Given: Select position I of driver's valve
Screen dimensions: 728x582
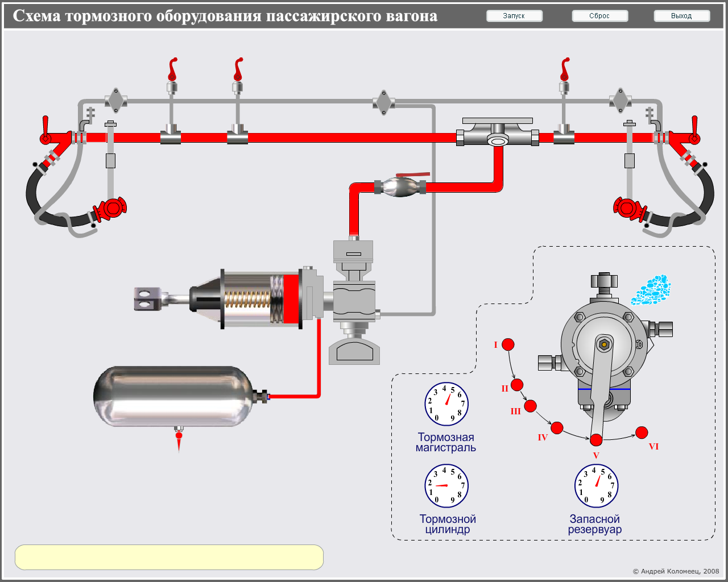Looking at the screenshot, I should (x=508, y=344).
